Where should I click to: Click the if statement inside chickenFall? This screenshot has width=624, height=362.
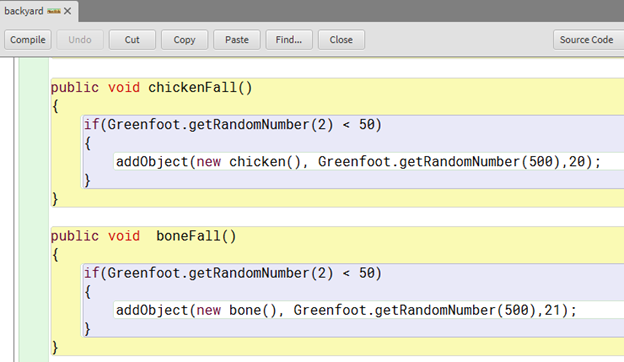(232, 125)
